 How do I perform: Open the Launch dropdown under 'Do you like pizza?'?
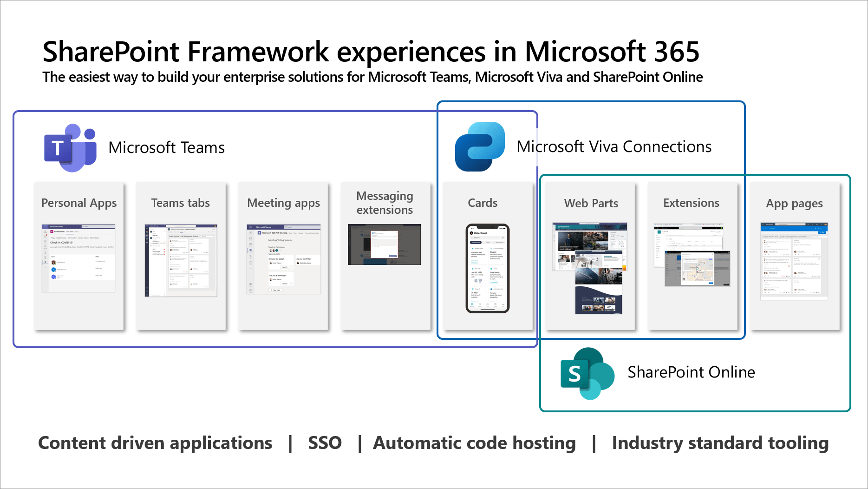point(291,267)
